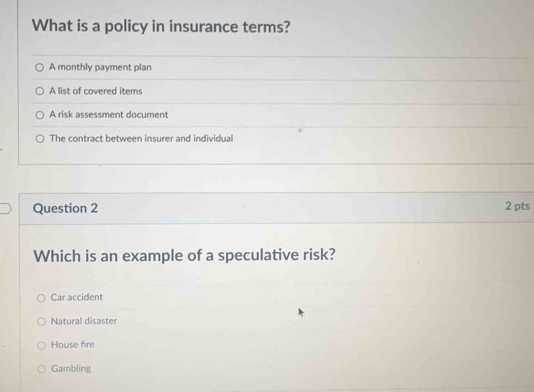534x392 pixels.
Task: Click the 'A monthly payment plan' answer text
Action: pyautogui.click(x=100, y=67)
